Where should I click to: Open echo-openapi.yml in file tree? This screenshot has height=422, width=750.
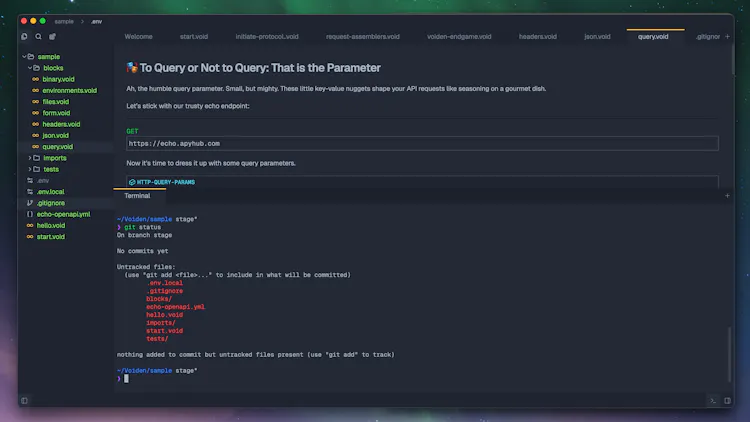pyautogui.click(x=63, y=214)
